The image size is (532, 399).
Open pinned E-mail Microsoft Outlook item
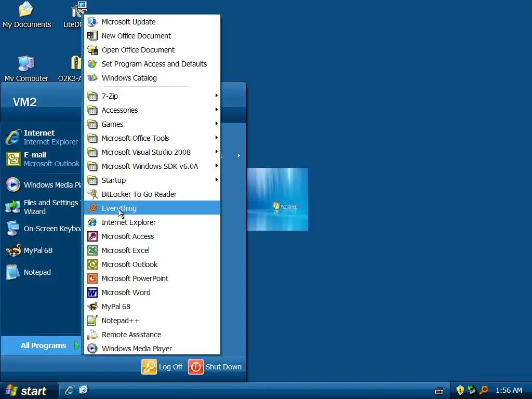coord(42,159)
